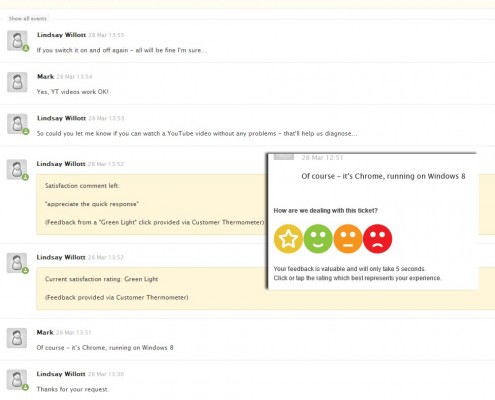Click Lindsay Willott name above YouTube question

[61, 118]
